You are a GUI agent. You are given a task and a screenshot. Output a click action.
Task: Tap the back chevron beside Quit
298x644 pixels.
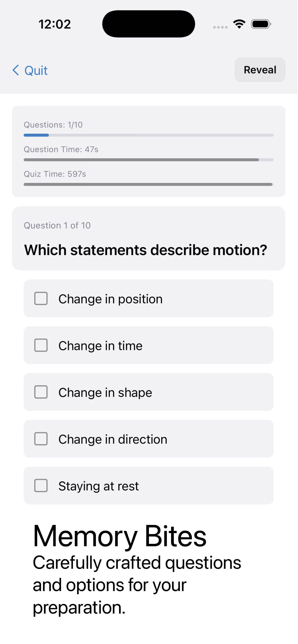[16, 70]
